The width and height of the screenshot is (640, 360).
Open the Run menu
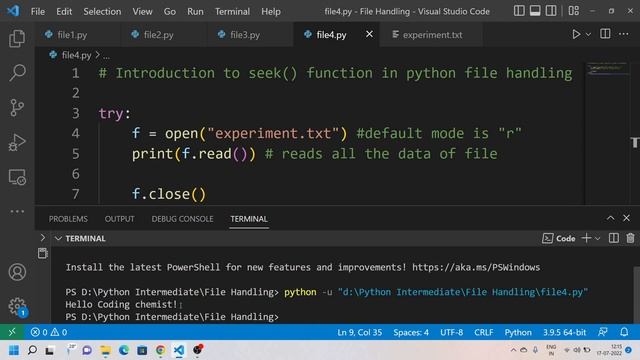pyautogui.click(x=195, y=11)
